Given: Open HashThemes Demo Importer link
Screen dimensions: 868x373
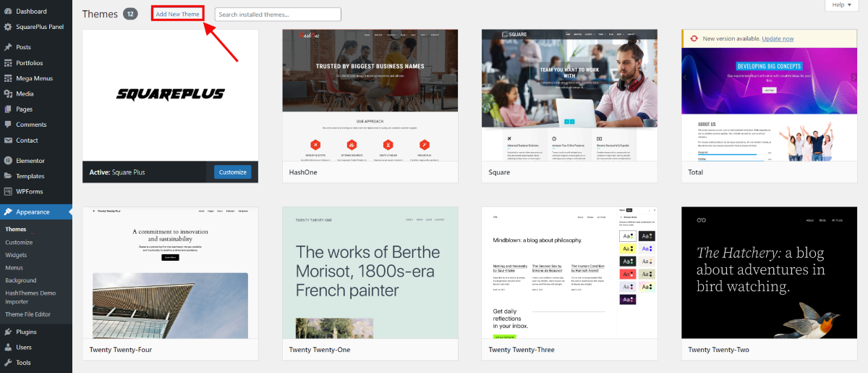Looking at the screenshot, I should pos(30,297).
